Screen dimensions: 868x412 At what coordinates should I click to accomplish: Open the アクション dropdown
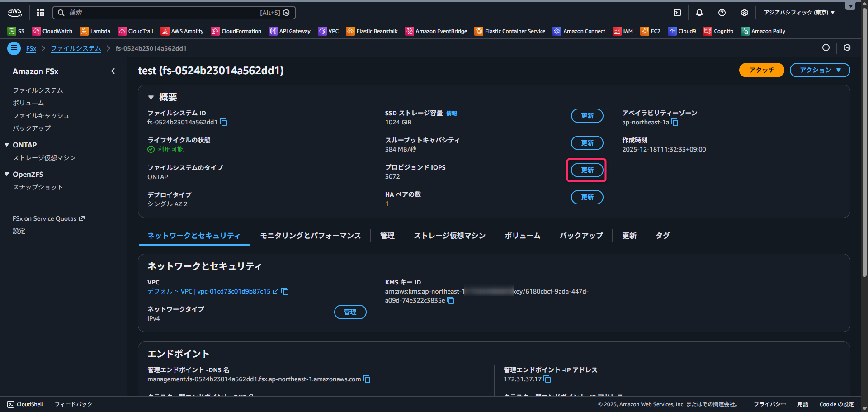(820, 70)
